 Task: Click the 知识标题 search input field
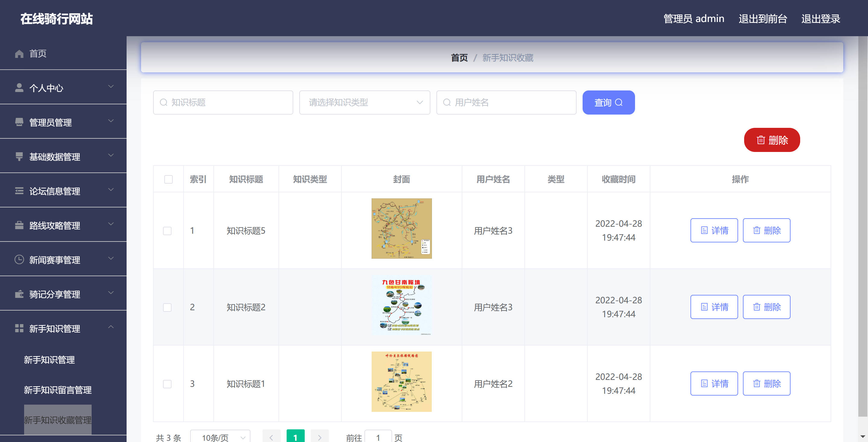click(x=223, y=102)
